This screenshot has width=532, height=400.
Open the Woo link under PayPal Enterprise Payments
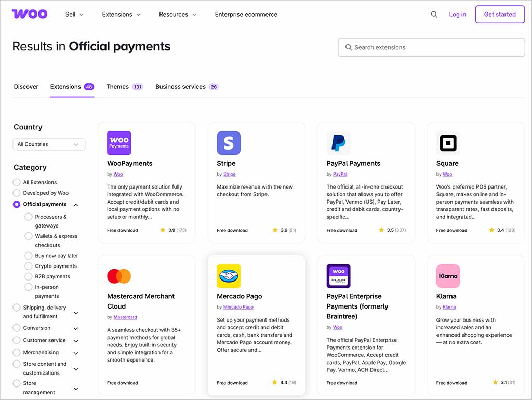(x=338, y=327)
